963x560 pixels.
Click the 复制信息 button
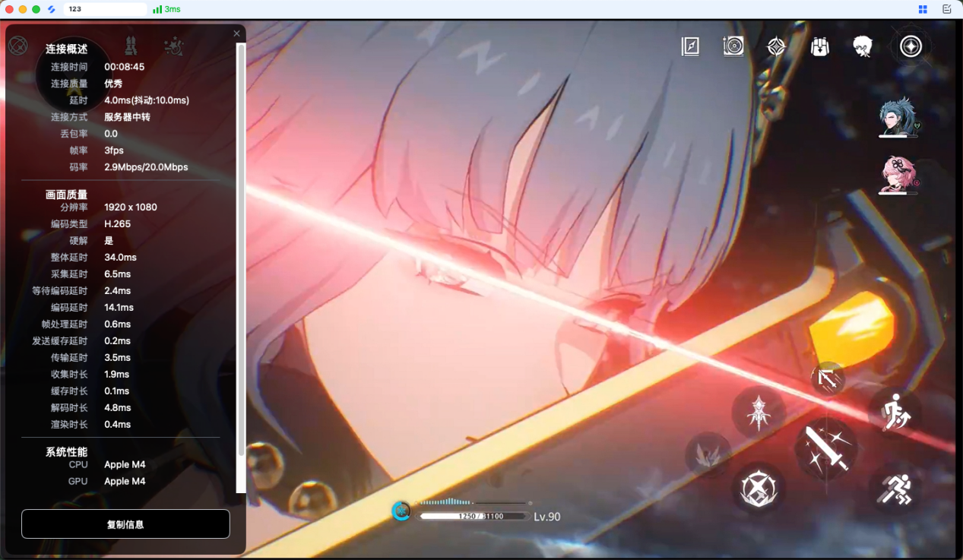pyautogui.click(x=125, y=524)
